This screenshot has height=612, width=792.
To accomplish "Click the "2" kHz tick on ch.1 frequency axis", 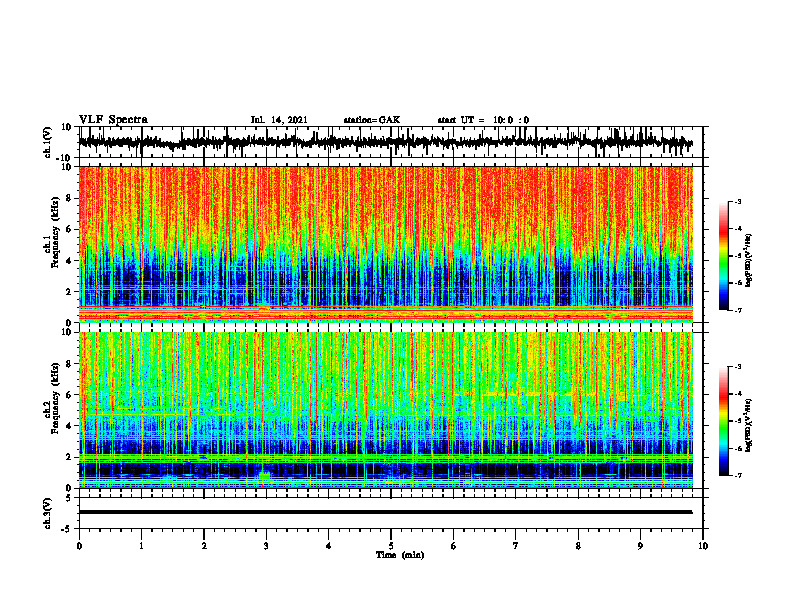I will [69, 291].
